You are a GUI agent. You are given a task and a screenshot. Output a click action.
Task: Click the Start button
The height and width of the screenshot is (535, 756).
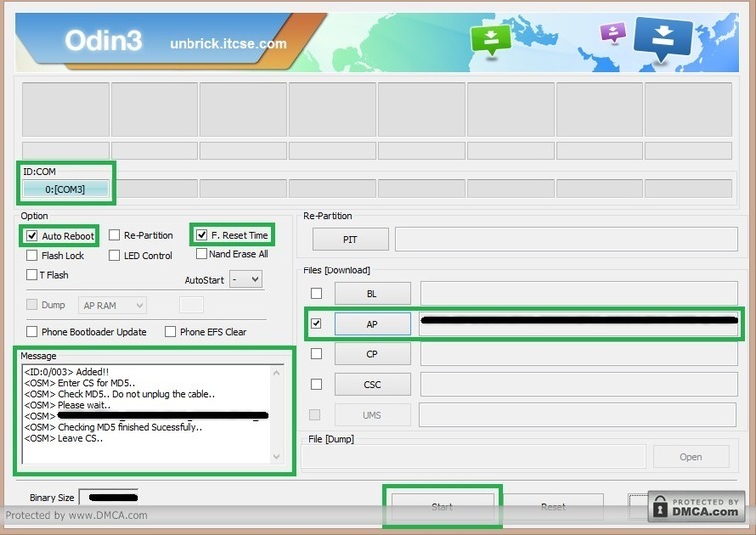coord(442,506)
